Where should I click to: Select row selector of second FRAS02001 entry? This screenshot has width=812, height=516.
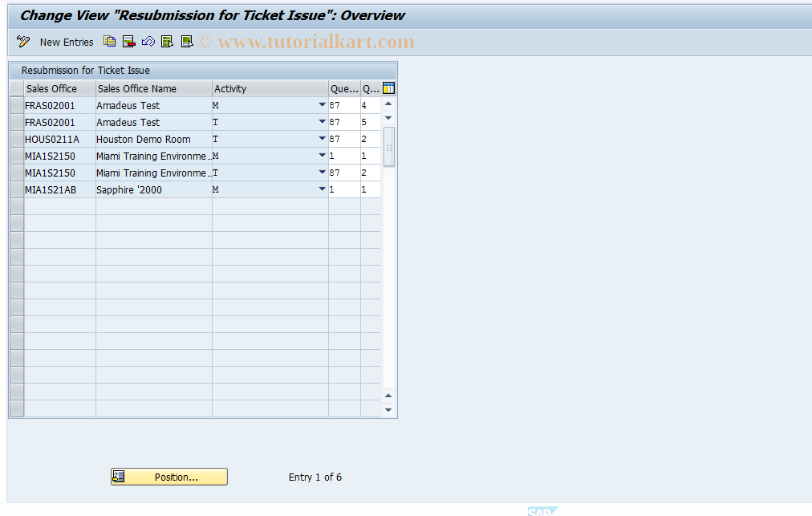click(x=17, y=122)
